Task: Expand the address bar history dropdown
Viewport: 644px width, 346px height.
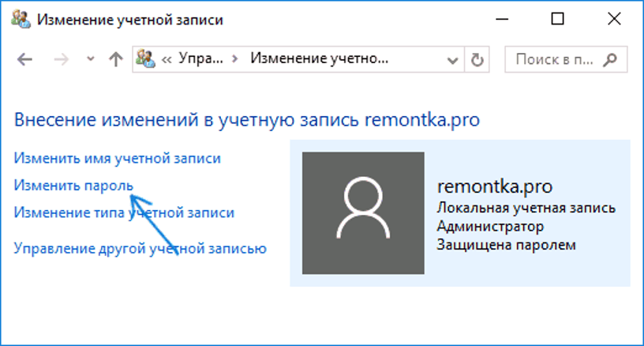Action: pyautogui.click(x=452, y=59)
